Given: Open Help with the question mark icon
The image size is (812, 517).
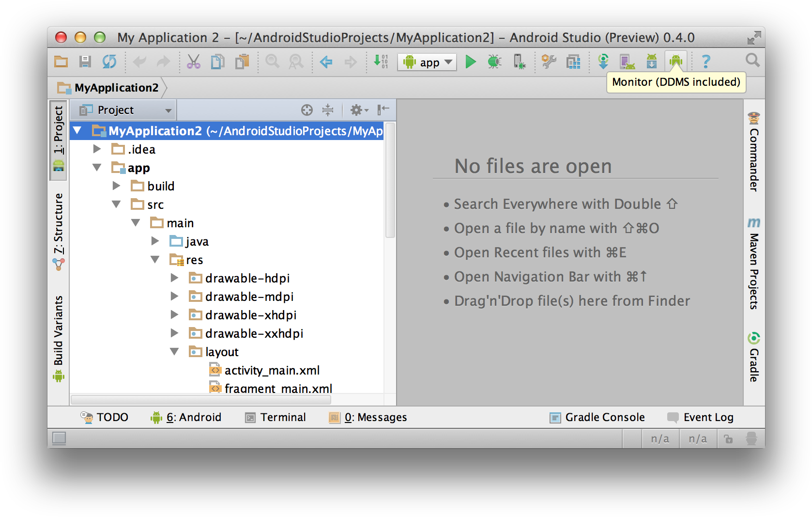Looking at the screenshot, I should tap(706, 61).
